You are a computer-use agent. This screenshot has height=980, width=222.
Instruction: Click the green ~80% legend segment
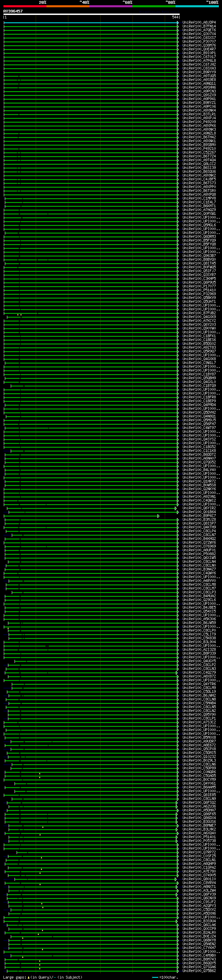click(x=154, y=6)
